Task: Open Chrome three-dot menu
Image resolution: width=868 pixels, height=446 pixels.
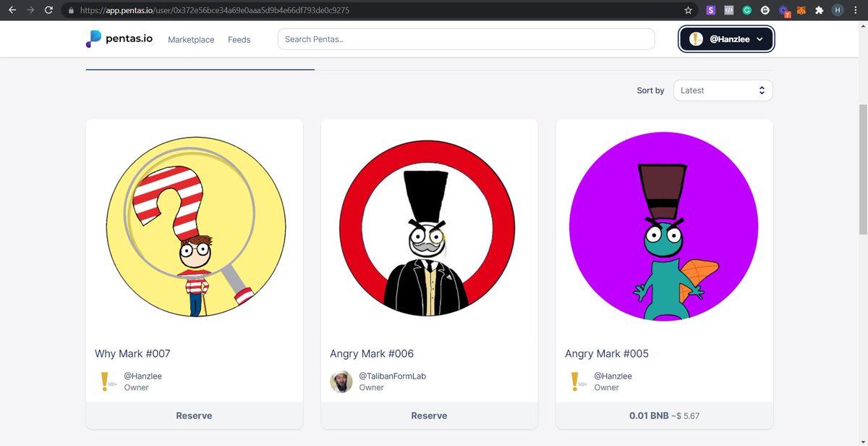Action: pyautogui.click(x=856, y=10)
